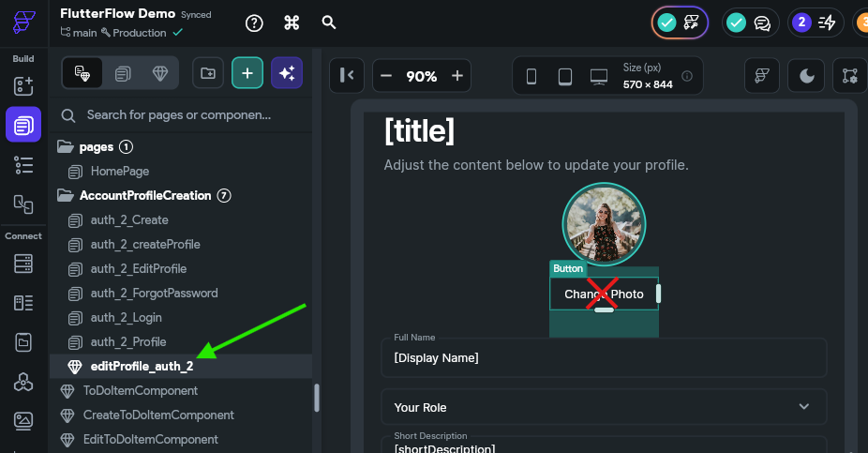Open the Firestore database sidebar icon
The width and height of the screenshot is (868, 453).
click(23, 264)
